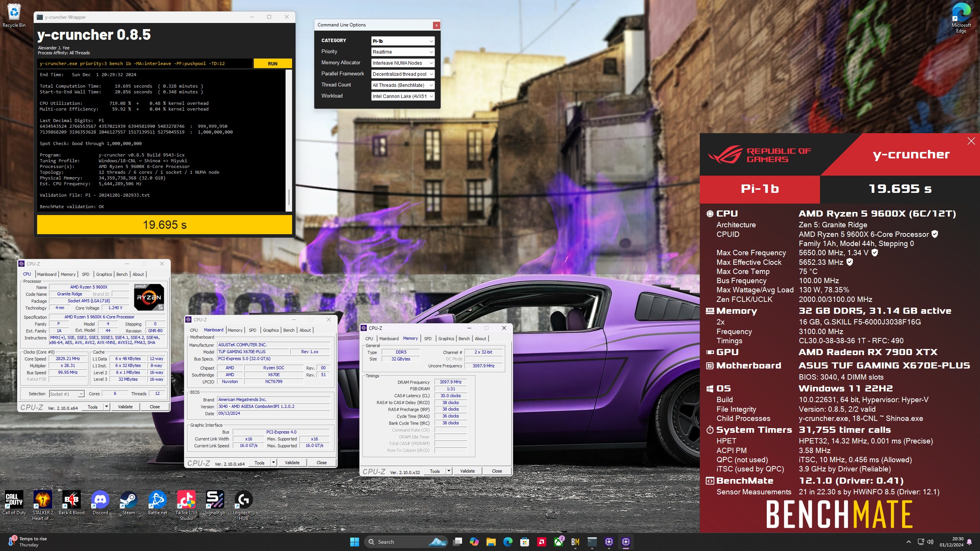Click the TUF GAMING X670E-PLUS model field

[x=253, y=352]
